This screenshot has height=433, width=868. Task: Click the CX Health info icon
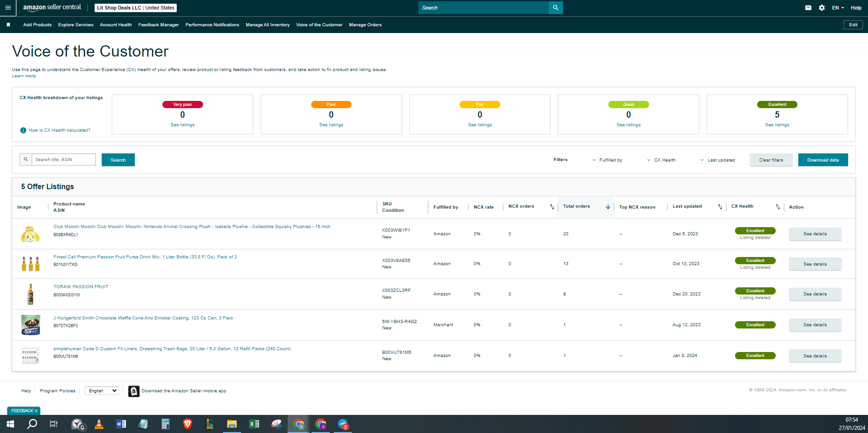pyautogui.click(x=23, y=130)
